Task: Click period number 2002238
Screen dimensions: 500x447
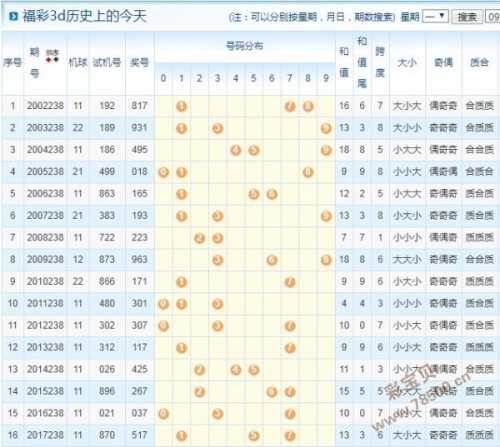Action: point(45,106)
